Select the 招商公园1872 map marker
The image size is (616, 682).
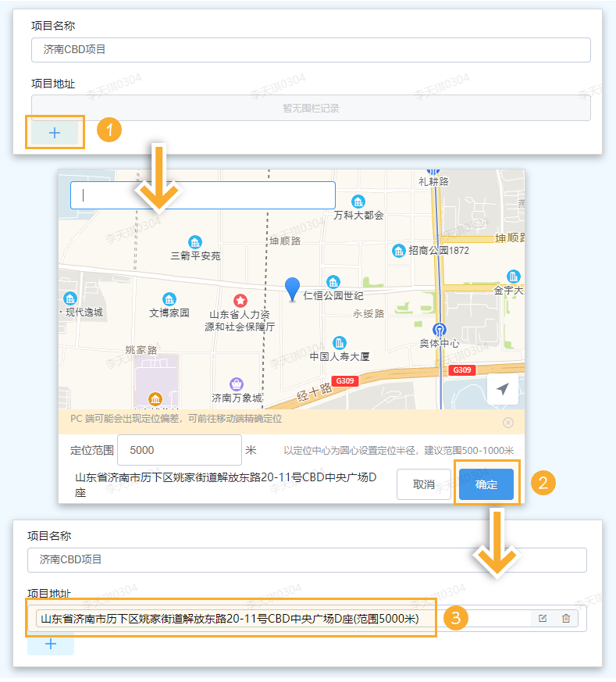pyautogui.click(x=398, y=251)
